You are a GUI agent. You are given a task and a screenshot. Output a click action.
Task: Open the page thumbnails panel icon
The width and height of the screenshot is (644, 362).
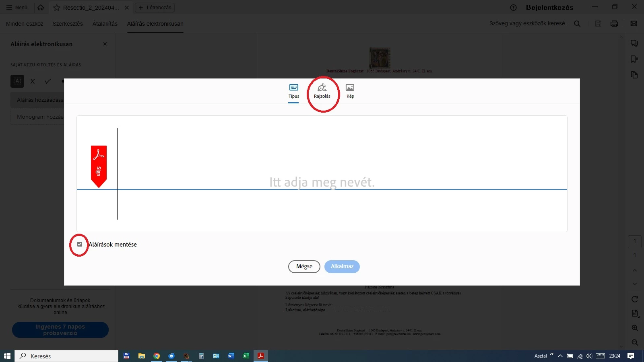pos(634,75)
